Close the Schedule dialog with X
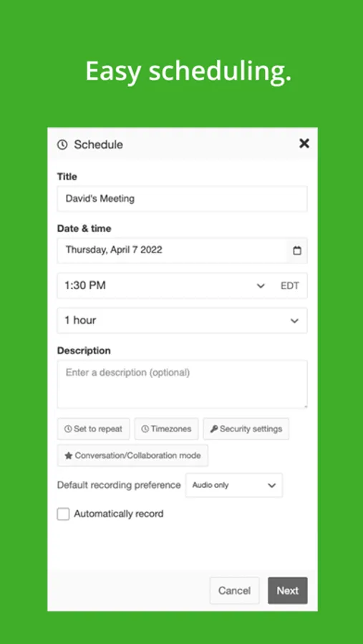The image size is (363, 644). click(304, 143)
